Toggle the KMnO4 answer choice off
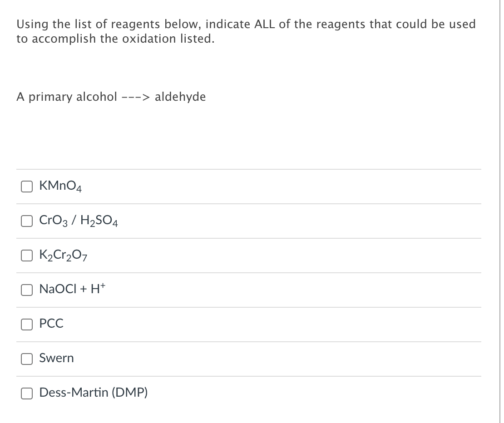This screenshot has height=423, width=504. point(26,186)
